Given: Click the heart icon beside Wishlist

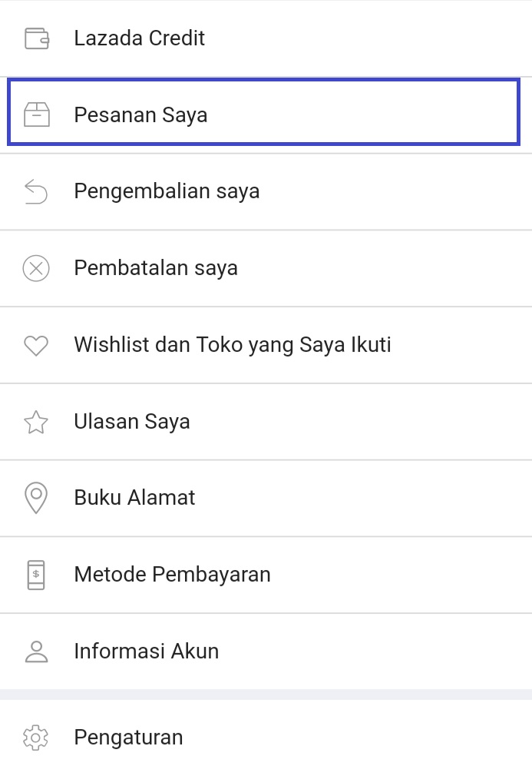Looking at the screenshot, I should coord(37,344).
